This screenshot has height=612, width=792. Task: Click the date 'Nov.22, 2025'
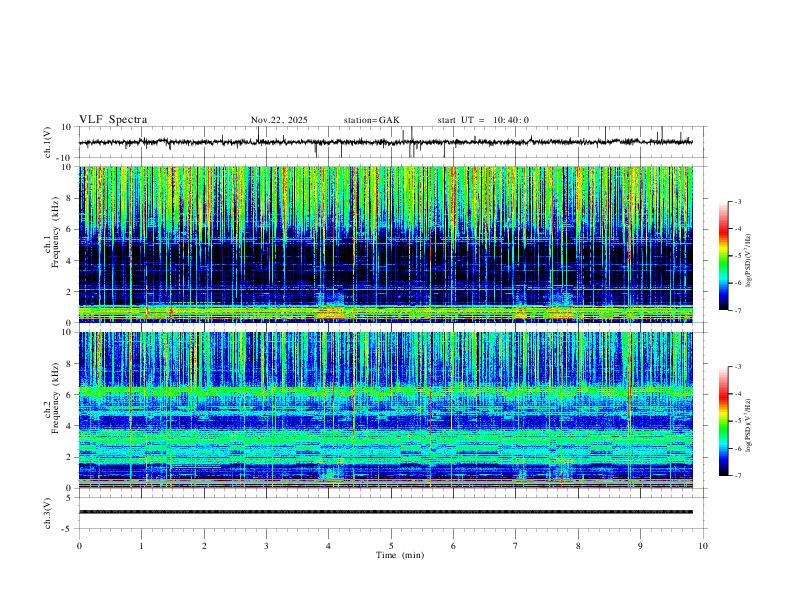pos(279,120)
